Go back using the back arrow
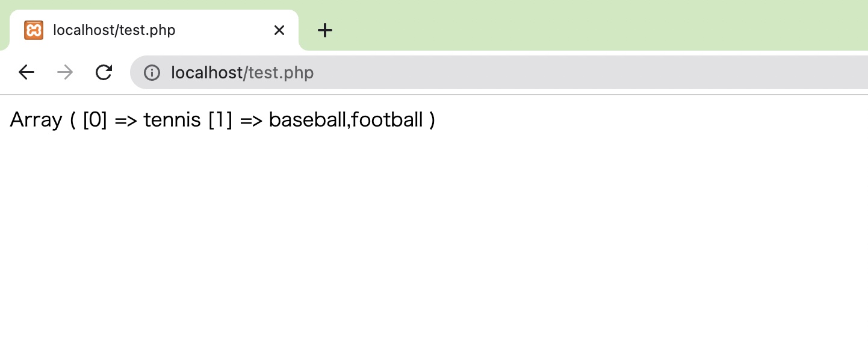 [26, 72]
